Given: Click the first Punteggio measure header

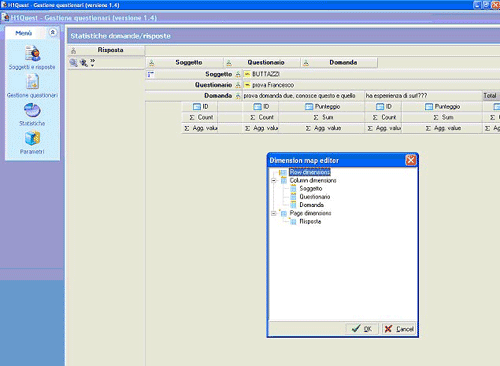Looking at the screenshot, I should (322, 106).
